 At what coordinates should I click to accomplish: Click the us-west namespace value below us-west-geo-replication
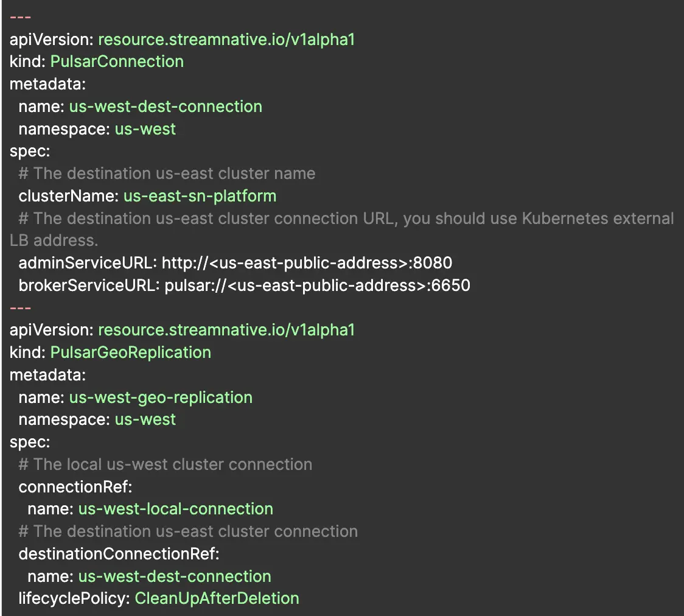pyautogui.click(x=145, y=420)
